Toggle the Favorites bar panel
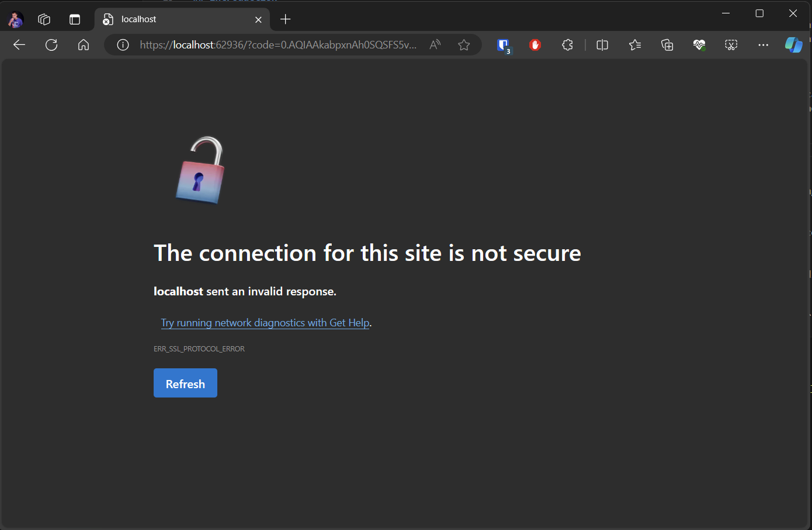This screenshot has height=530, width=812. 635,44
